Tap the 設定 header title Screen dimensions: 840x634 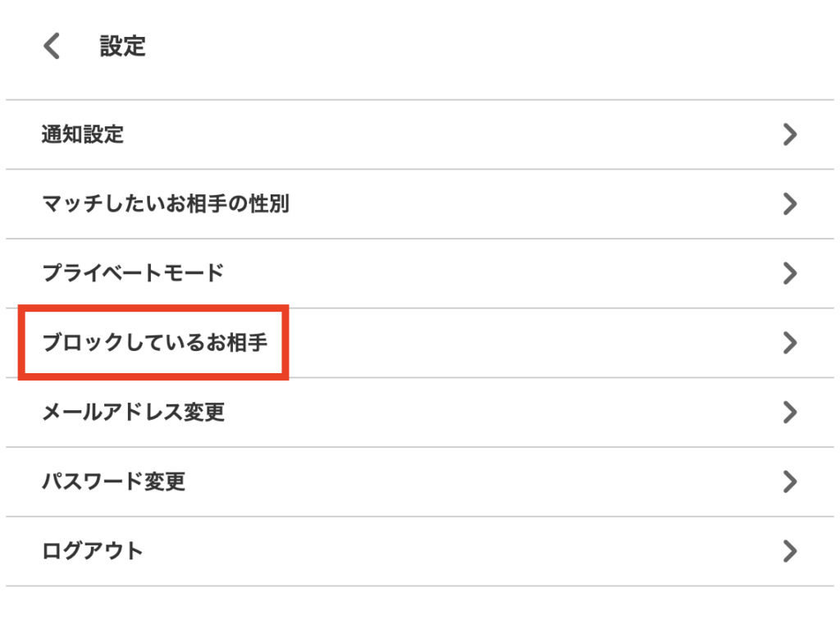coord(121,46)
